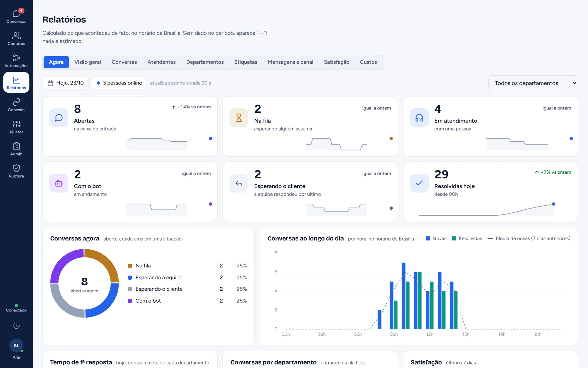Open Ana's profile avatar
Screen dimensions: 588x368
click(16, 346)
